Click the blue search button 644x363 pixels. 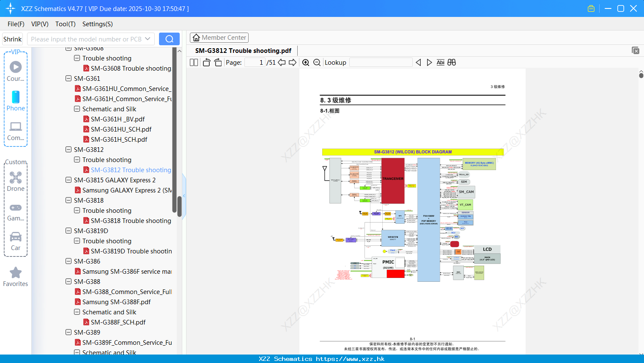169,39
